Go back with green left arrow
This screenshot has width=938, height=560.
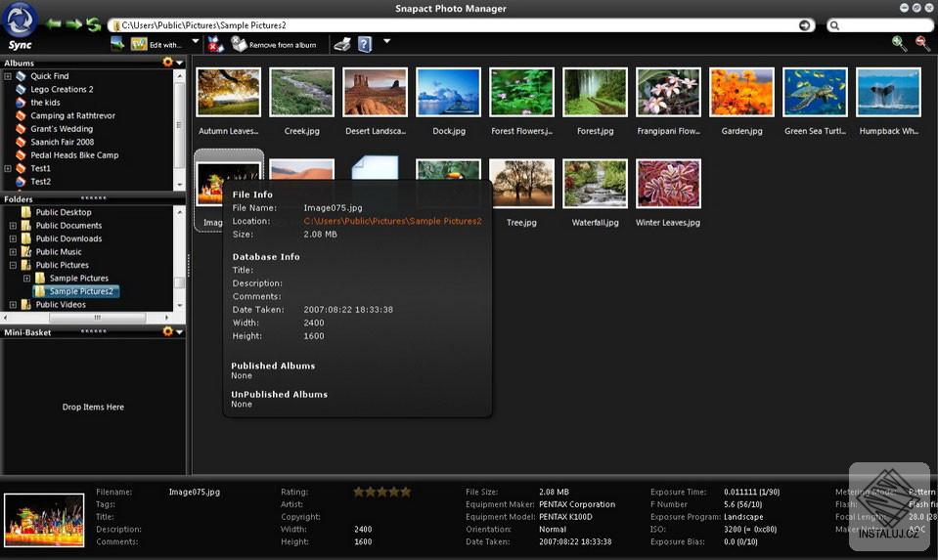point(54,24)
